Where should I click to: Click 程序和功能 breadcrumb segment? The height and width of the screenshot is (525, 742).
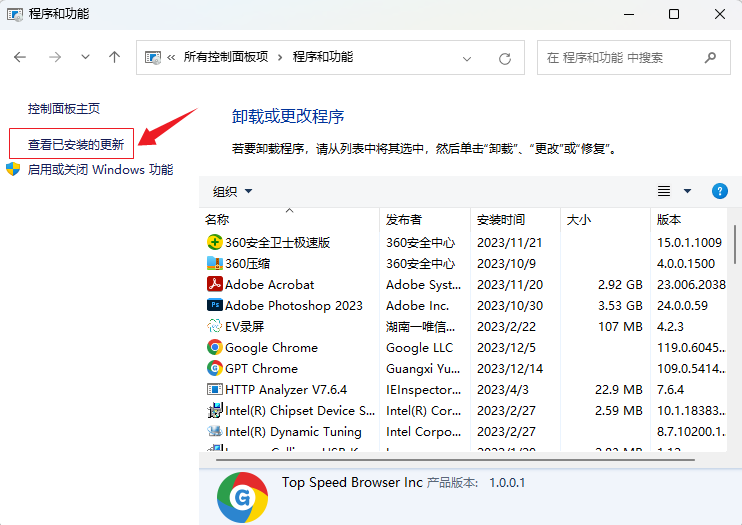coord(323,57)
